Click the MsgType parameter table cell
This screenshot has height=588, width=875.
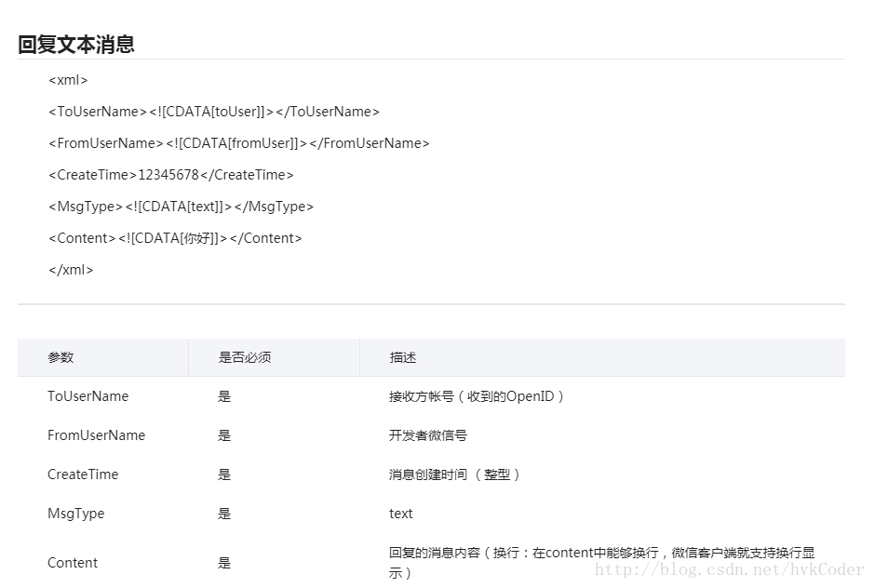point(76,514)
